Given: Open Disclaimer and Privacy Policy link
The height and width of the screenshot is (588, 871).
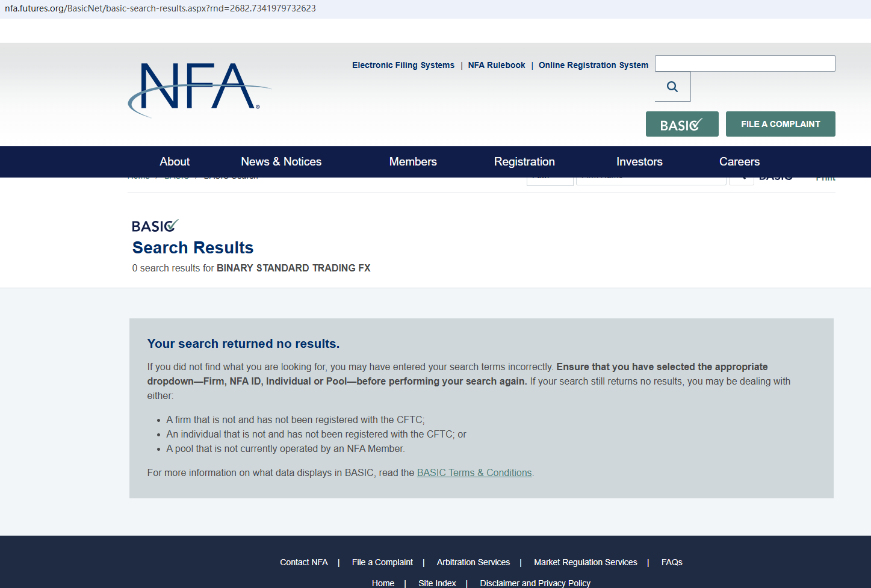Looking at the screenshot, I should [x=535, y=583].
